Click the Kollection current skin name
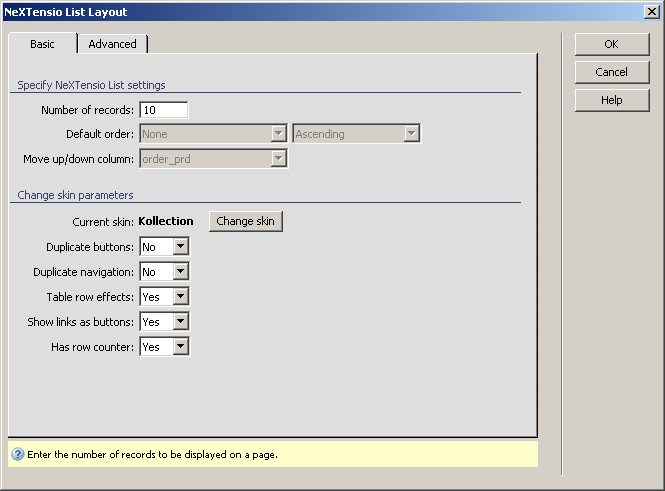Image resolution: width=665 pixels, height=491 pixels. [x=166, y=221]
